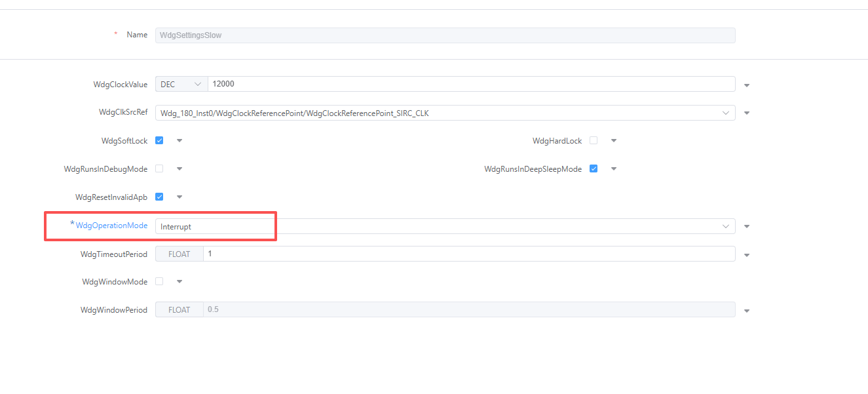This screenshot has height=394, width=868.
Task: Click the Name field containing WdgSettingsSlow
Action: coord(445,35)
